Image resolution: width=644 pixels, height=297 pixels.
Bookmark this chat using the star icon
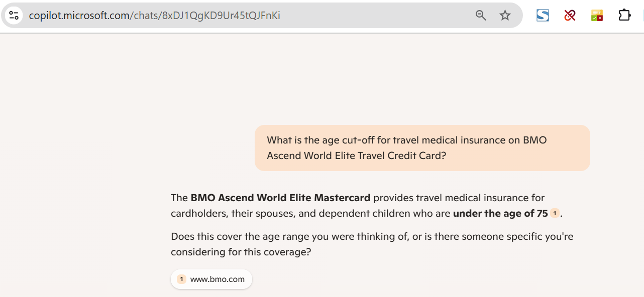[505, 15]
